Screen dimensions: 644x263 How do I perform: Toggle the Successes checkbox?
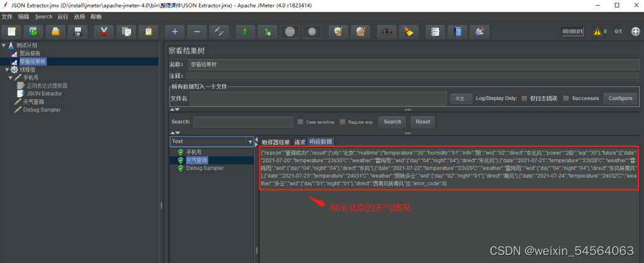(x=566, y=98)
